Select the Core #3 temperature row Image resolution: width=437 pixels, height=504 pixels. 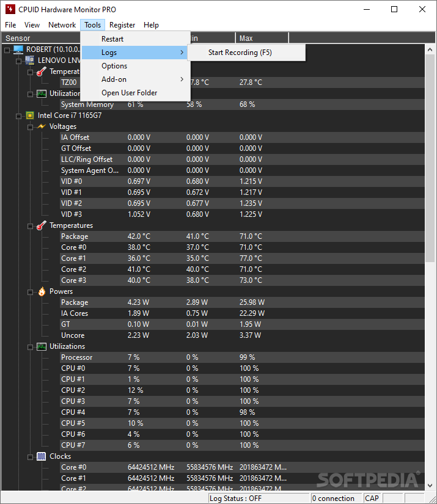pyautogui.click(x=242, y=280)
